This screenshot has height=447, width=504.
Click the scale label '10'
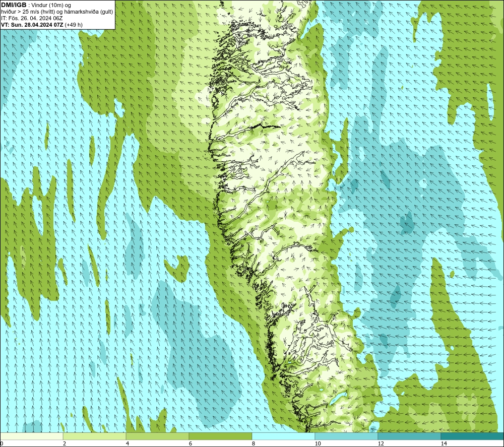pyautogui.click(x=318, y=444)
